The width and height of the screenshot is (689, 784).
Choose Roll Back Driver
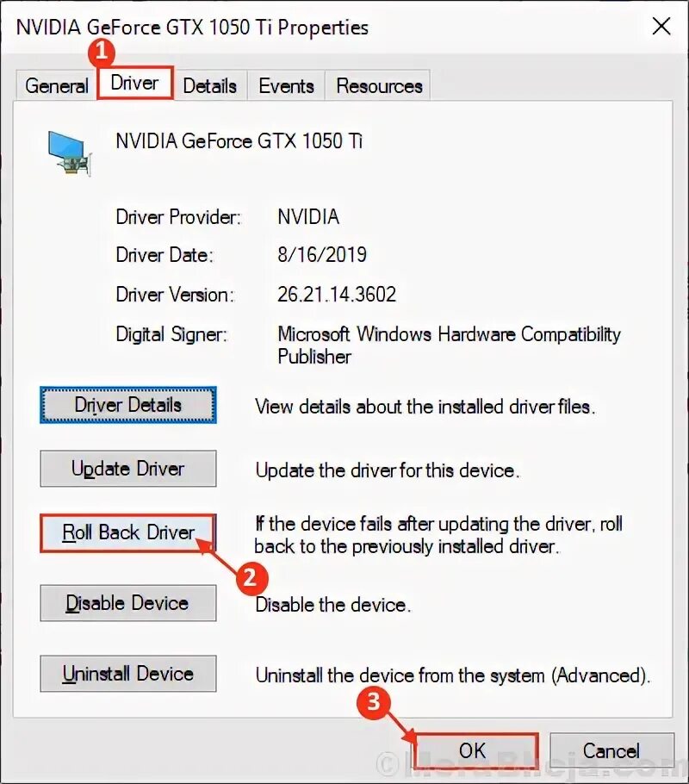click(x=128, y=533)
